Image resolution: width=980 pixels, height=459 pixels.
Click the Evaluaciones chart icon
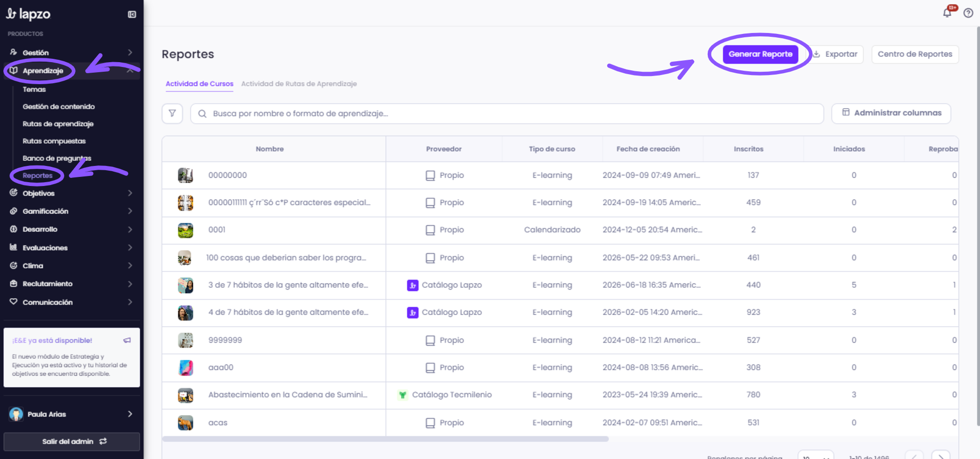pyautogui.click(x=13, y=247)
